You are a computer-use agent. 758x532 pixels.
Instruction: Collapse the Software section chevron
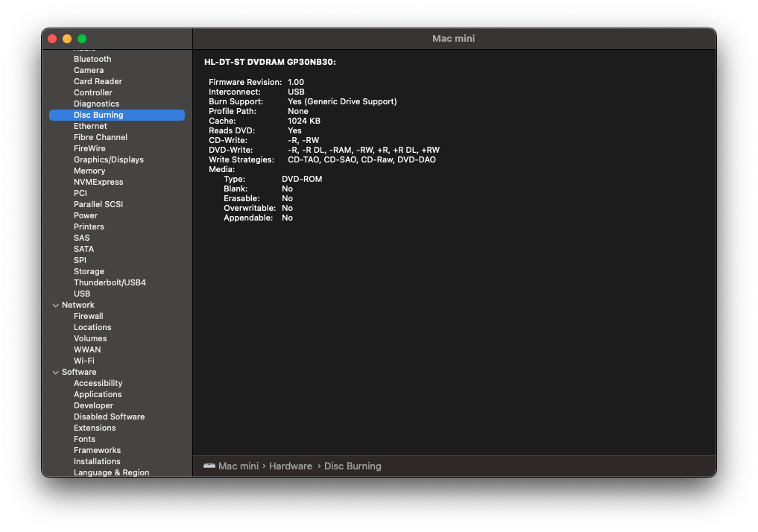pyautogui.click(x=56, y=373)
